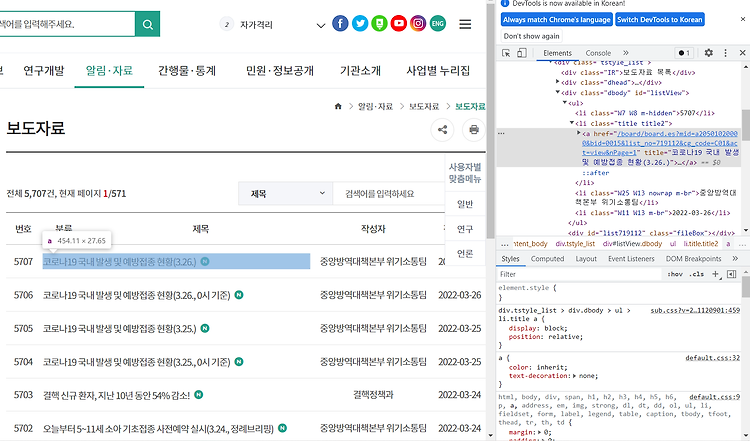Open the Naver blog green icon
The width and height of the screenshot is (750, 441).
tap(379, 23)
